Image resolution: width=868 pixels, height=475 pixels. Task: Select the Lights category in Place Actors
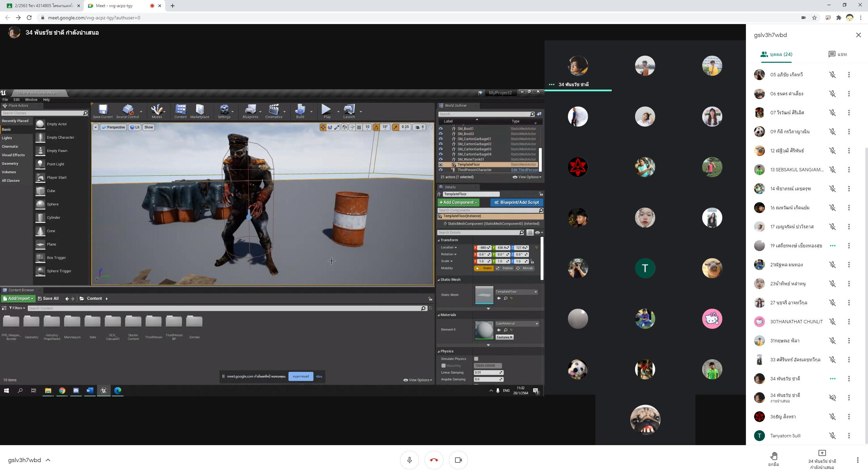coord(7,138)
